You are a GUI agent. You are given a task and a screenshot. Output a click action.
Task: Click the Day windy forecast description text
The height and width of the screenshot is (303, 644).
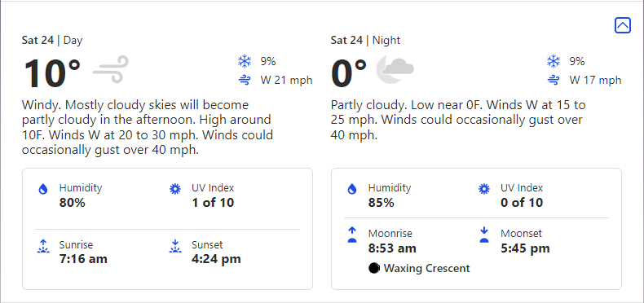coord(148,127)
